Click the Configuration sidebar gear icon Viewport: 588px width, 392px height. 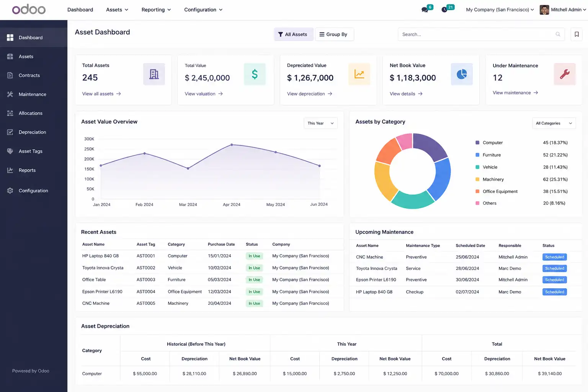click(x=10, y=191)
